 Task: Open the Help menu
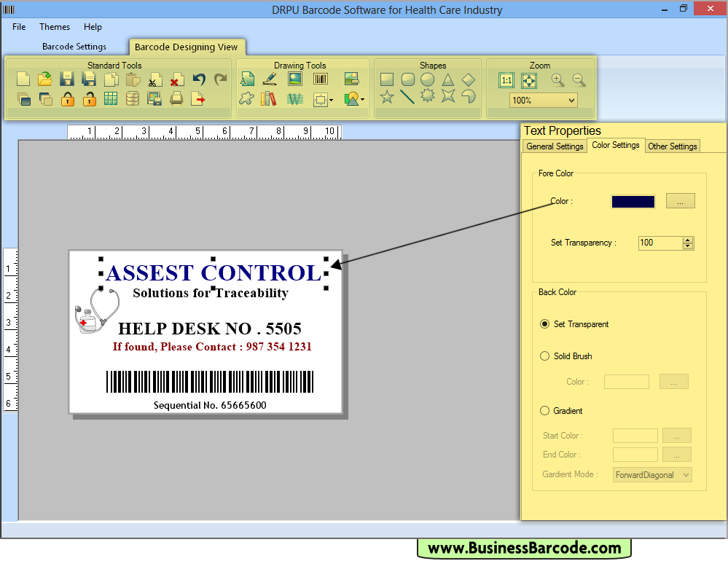point(93,27)
